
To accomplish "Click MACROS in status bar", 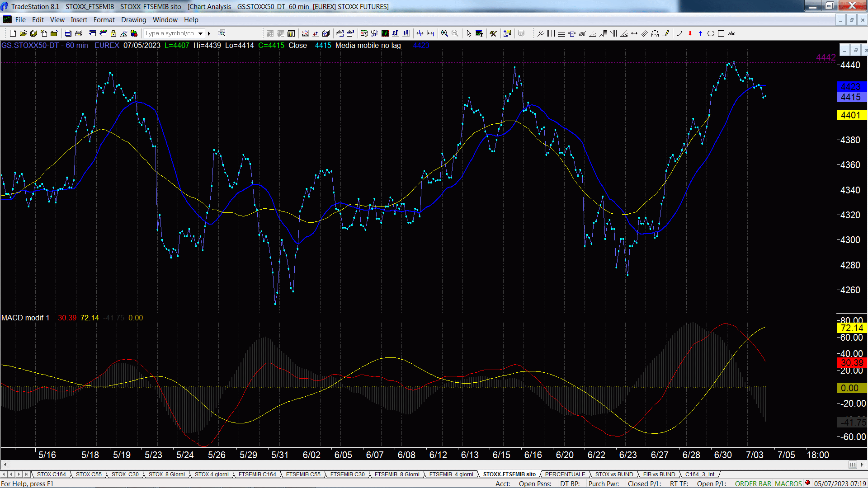I will pos(788,483).
